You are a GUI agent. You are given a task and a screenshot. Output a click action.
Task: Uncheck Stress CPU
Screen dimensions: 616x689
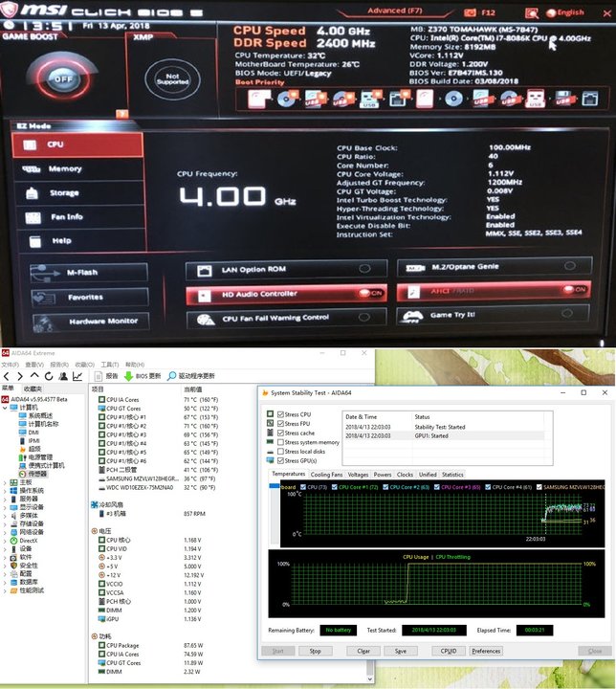click(x=280, y=414)
